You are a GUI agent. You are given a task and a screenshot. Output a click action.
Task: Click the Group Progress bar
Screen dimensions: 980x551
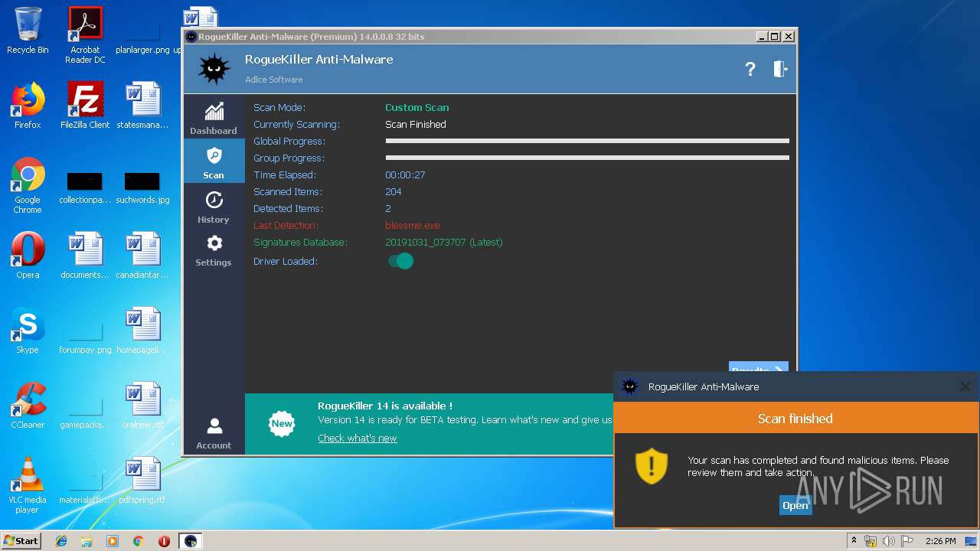pos(587,158)
